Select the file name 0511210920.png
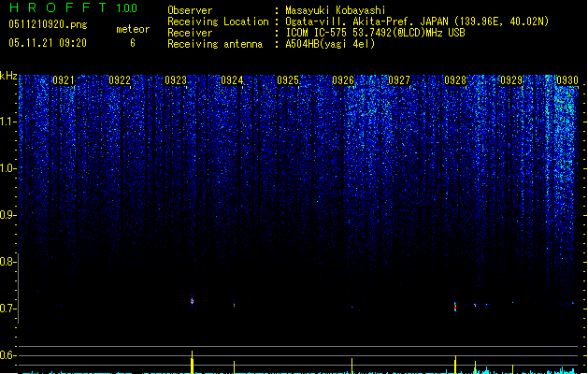 [48, 24]
